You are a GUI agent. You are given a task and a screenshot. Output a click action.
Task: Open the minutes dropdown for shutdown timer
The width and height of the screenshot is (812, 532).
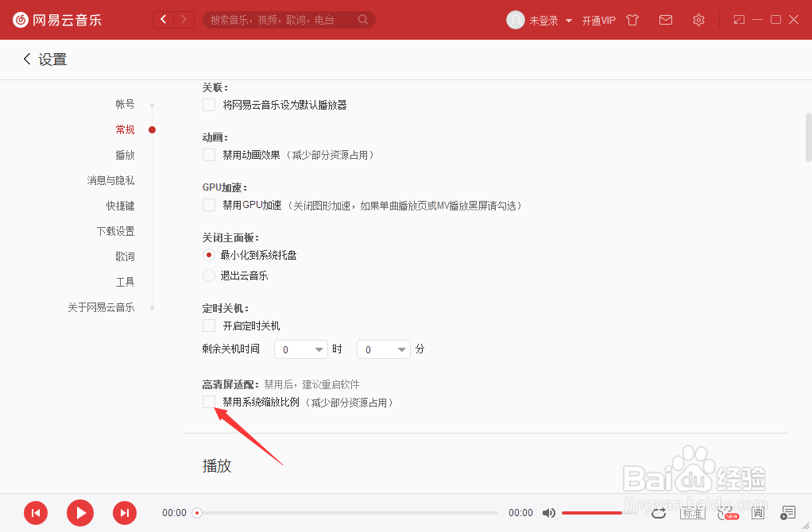coord(383,349)
